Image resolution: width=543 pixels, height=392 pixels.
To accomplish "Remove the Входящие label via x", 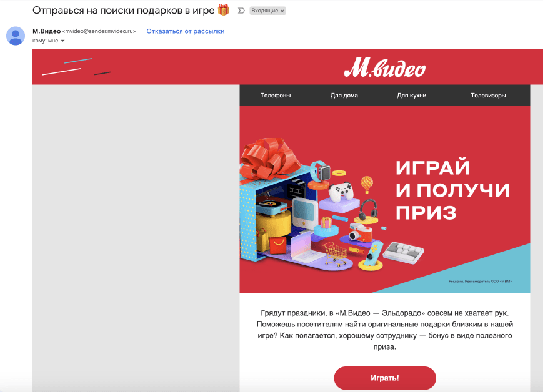I will (282, 11).
